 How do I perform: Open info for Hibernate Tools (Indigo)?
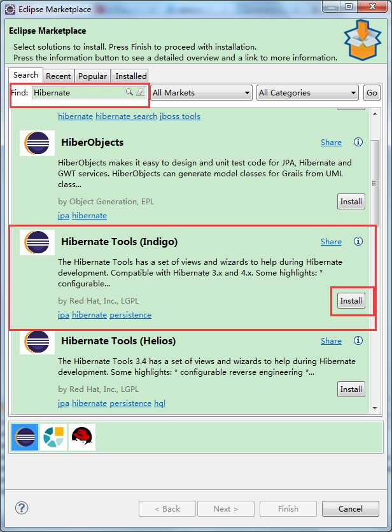[358, 241]
